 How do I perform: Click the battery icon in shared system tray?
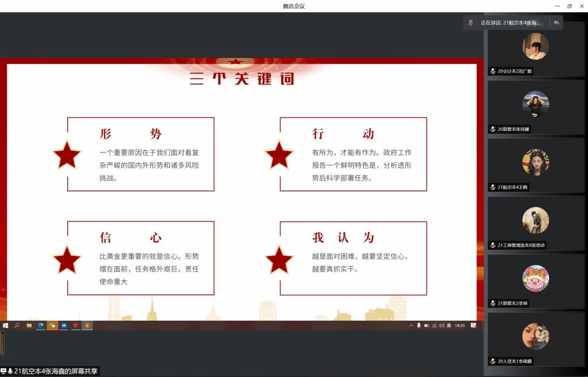[427, 325]
